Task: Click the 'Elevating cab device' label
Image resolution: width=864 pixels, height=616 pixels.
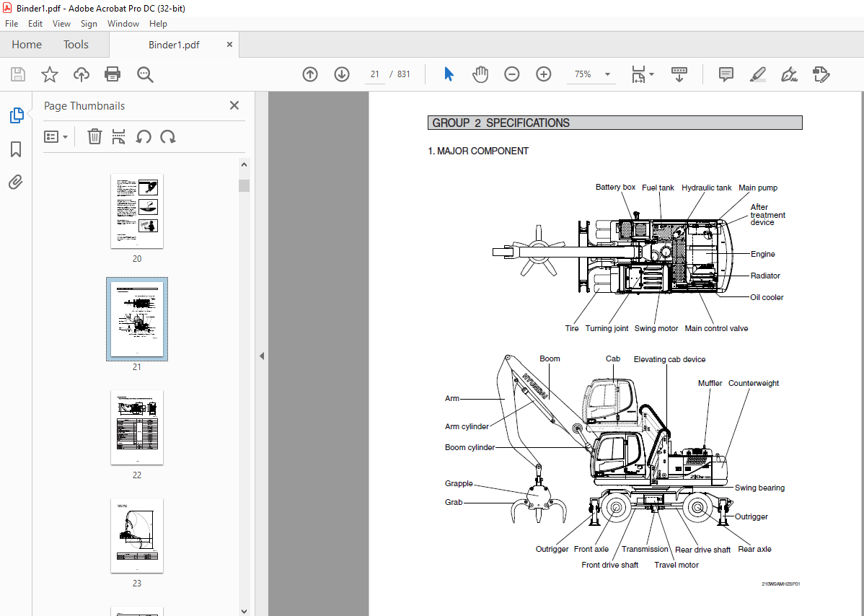Action: (x=669, y=359)
